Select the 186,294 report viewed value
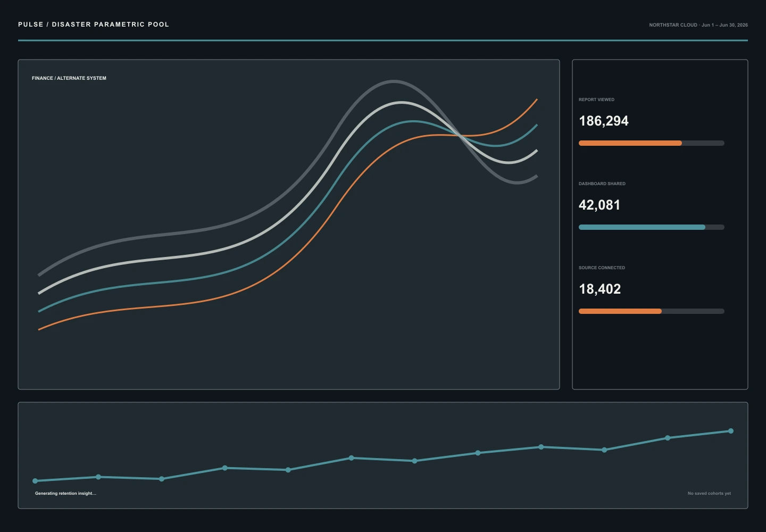This screenshot has width=766, height=532. 604,121
